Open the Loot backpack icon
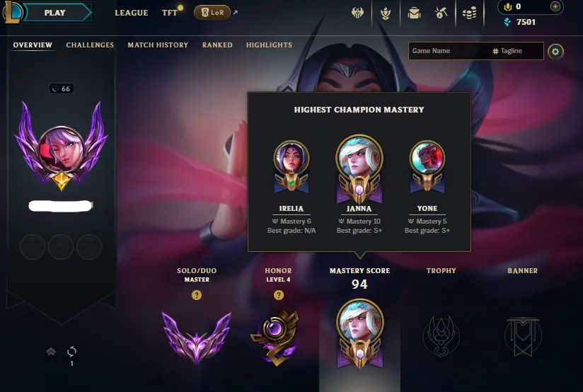This screenshot has width=583, height=392. coord(414,13)
